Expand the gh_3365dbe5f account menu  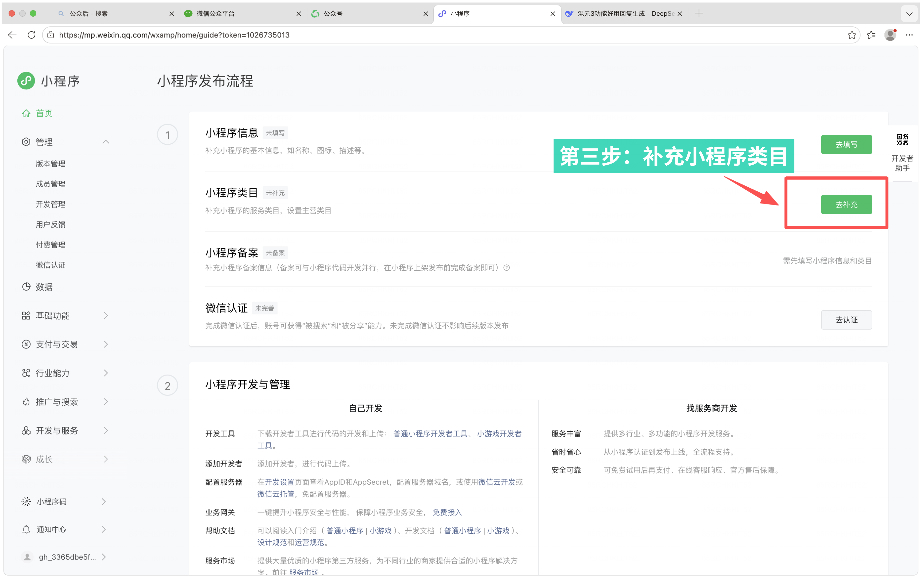104,557
